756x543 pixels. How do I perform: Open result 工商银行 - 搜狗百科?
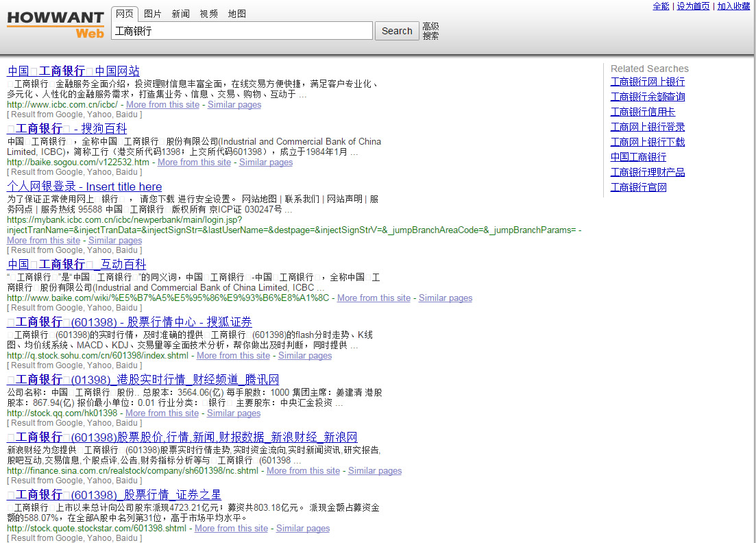[x=67, y=128]
